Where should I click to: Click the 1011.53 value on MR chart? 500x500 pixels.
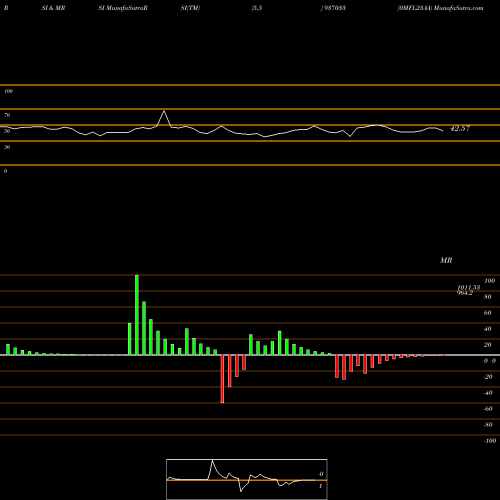click(468, 287)
